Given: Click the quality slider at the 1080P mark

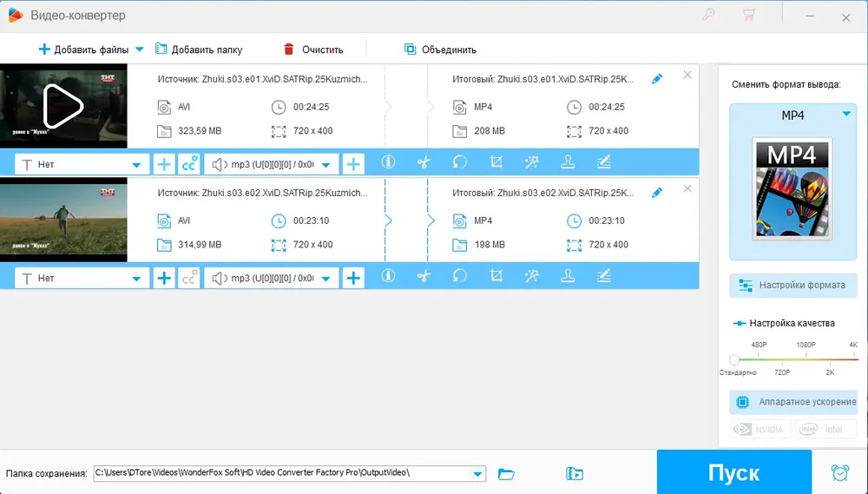Looking at the screenshot, I should (806, 359).
